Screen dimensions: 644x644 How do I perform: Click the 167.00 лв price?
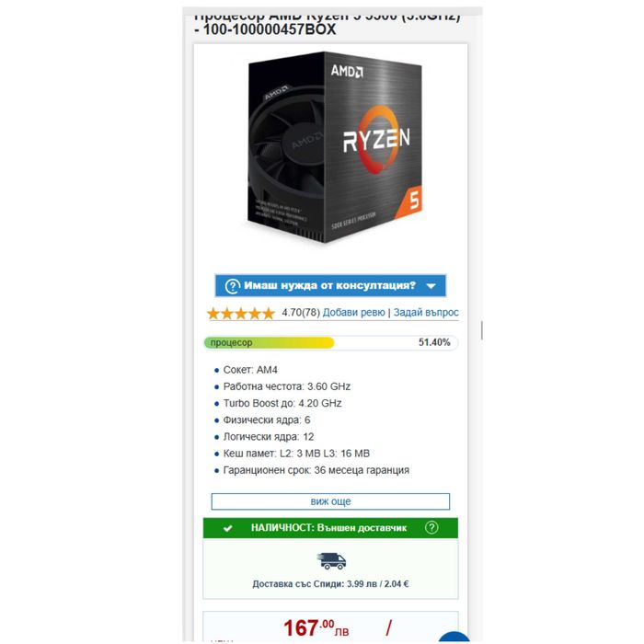tap(316, 628)
